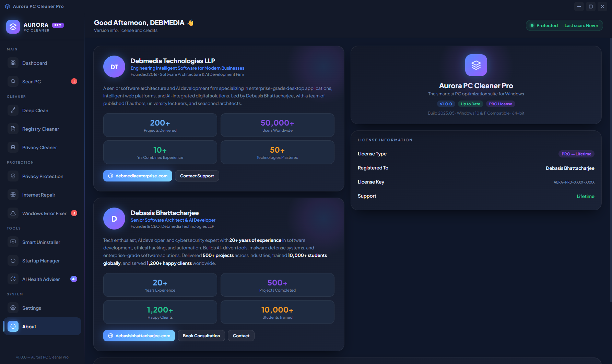This screenshot has height=364, width=612.
Task: Click the Startup Manager power icon
Action: 13,260
